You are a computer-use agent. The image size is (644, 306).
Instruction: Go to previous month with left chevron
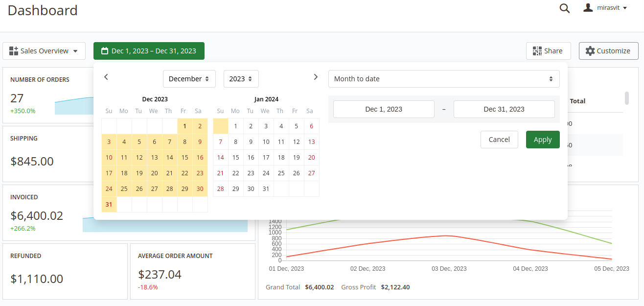(106, 77)
